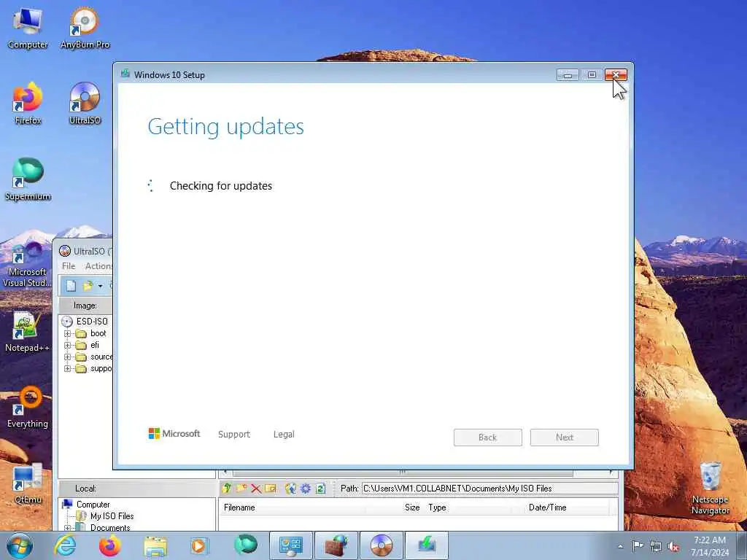Click globe icon in UltraISO Local toolbar
Viewport: 747px width, 560px height.
tap(290, 488)
